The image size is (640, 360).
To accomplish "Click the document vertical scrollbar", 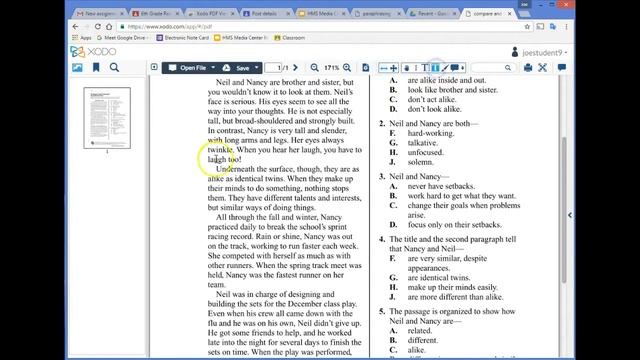I will click(x=564, y=210).
